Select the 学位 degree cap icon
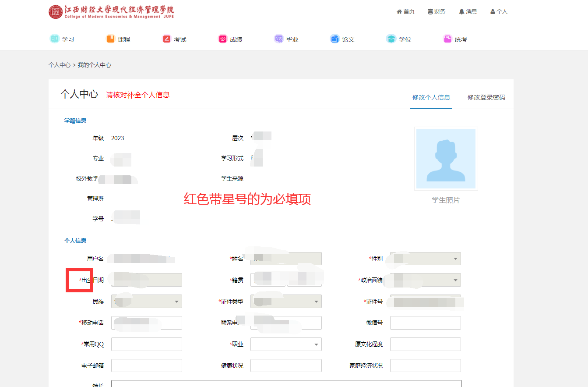The image size is (588, 387). (391, 39)
